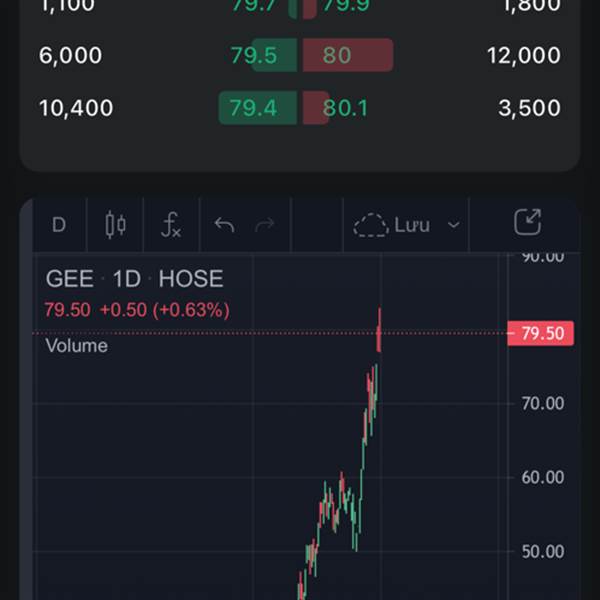
Task: Click ask volume 3,500
Action: pos(530,108)
